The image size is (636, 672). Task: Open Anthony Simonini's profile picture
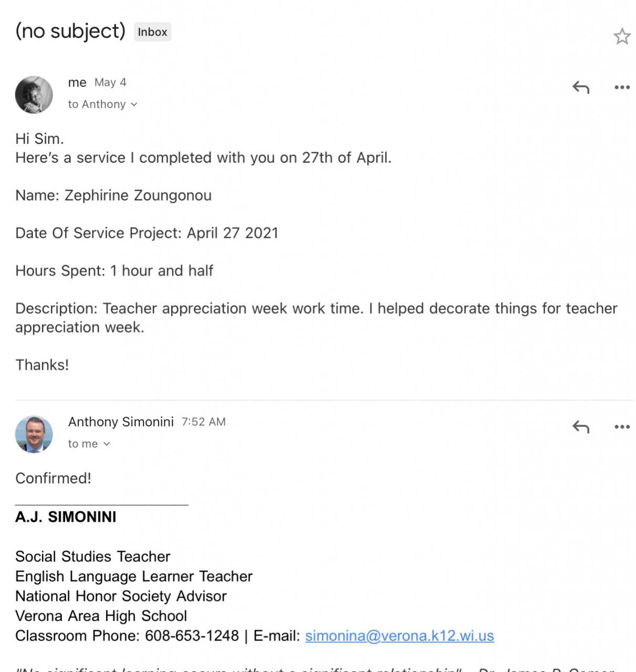tap(34, 434)
